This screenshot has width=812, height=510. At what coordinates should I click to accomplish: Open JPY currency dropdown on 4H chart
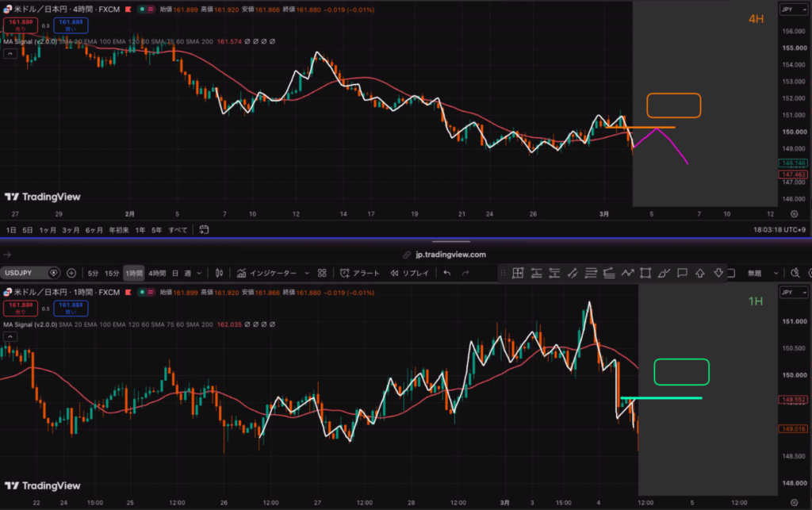click(794, 10)
